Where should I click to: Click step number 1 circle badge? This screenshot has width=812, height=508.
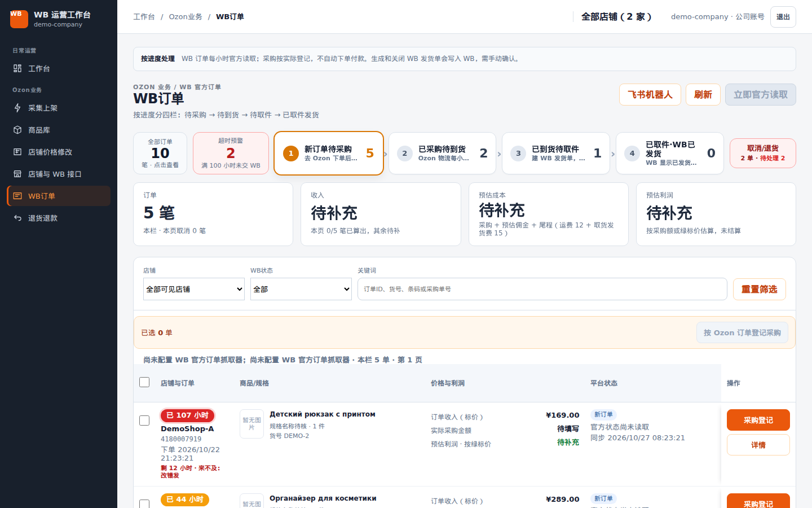[x=291, y=154]
